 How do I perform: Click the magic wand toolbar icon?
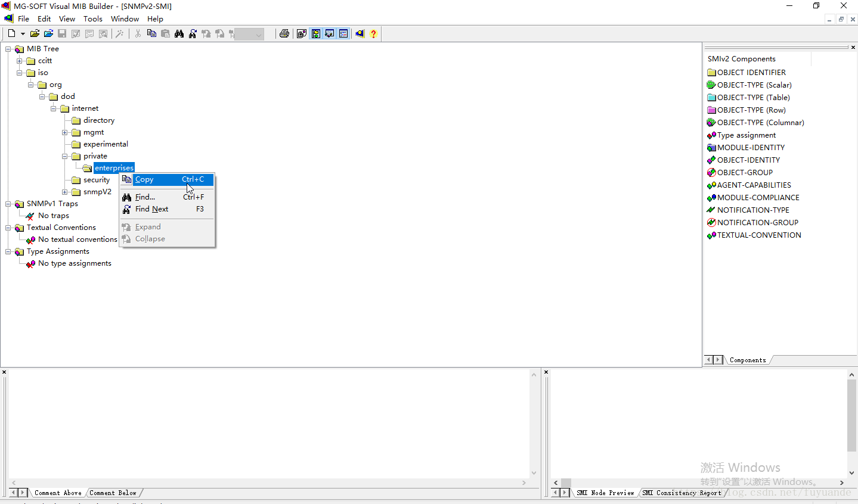119,34
